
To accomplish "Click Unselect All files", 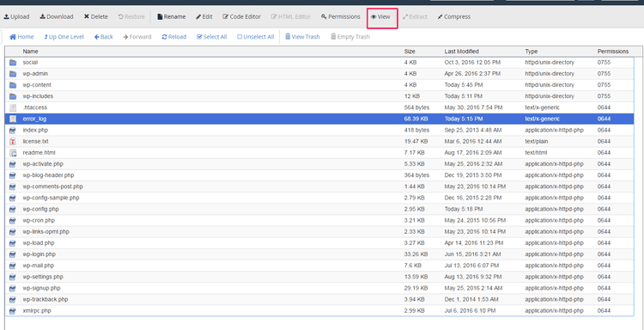I will pos(255,37).
